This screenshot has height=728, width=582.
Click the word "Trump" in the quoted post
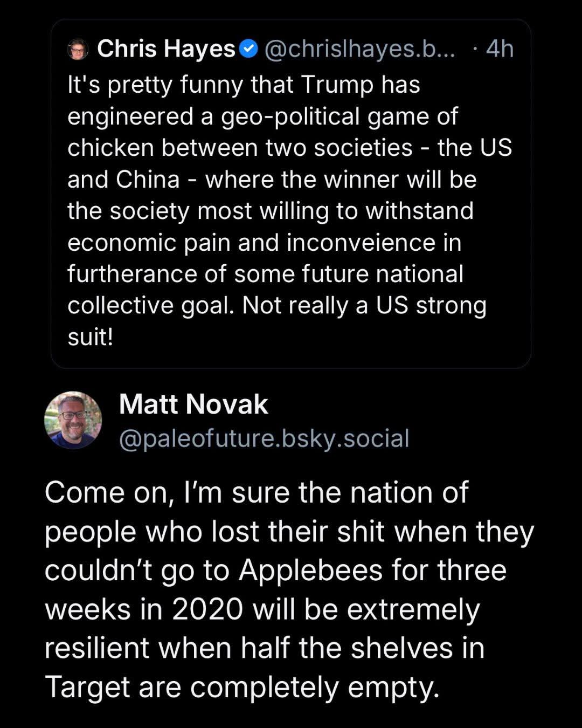pos(337,85)
